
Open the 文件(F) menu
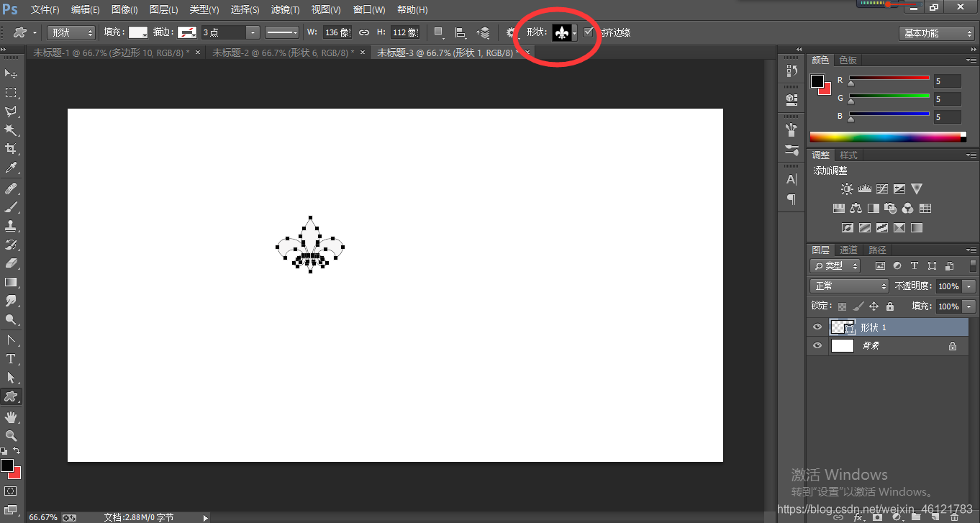pyautogui.click(x=45, y=10)
